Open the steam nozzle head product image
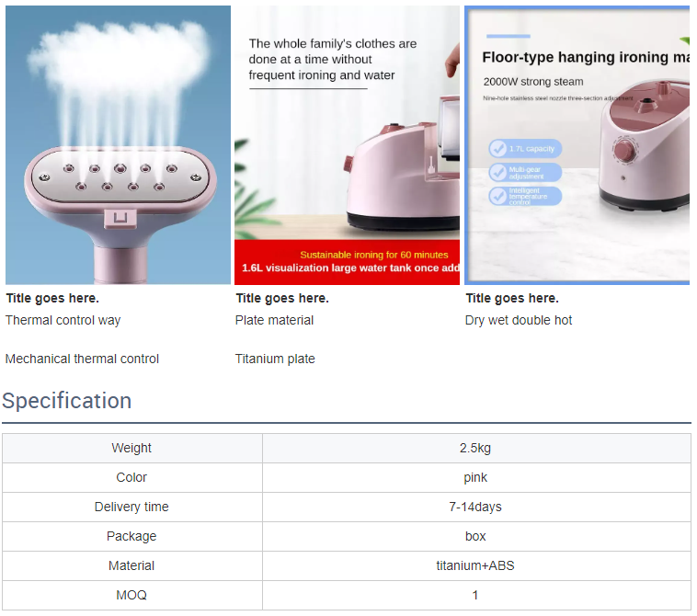The width and height of the screenshot is (697, 616). (x=119, y=145)
